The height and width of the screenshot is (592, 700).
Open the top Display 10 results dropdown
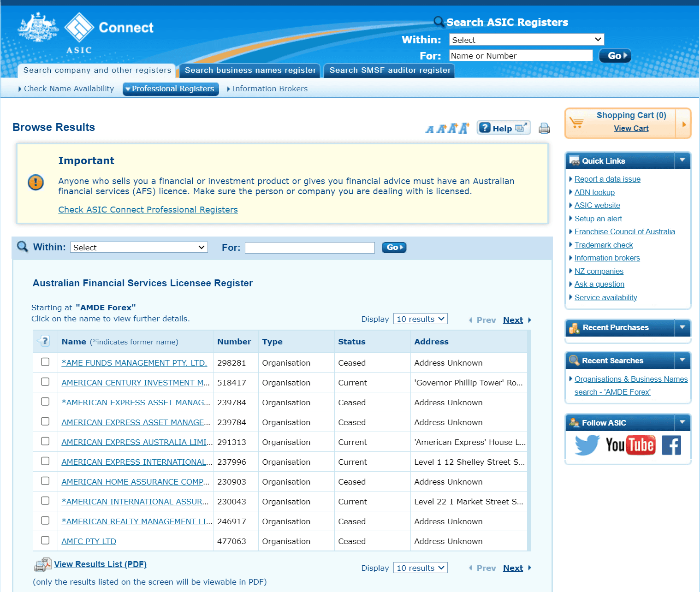point(420,319)
